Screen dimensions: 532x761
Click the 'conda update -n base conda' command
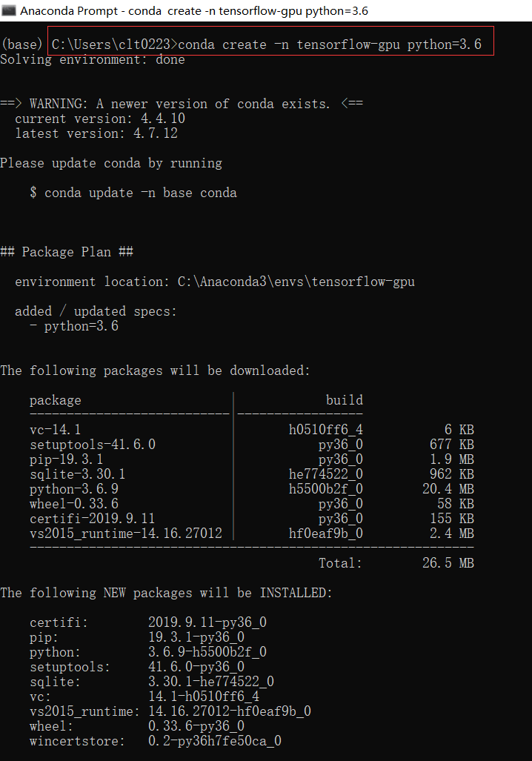pos(141,193)
